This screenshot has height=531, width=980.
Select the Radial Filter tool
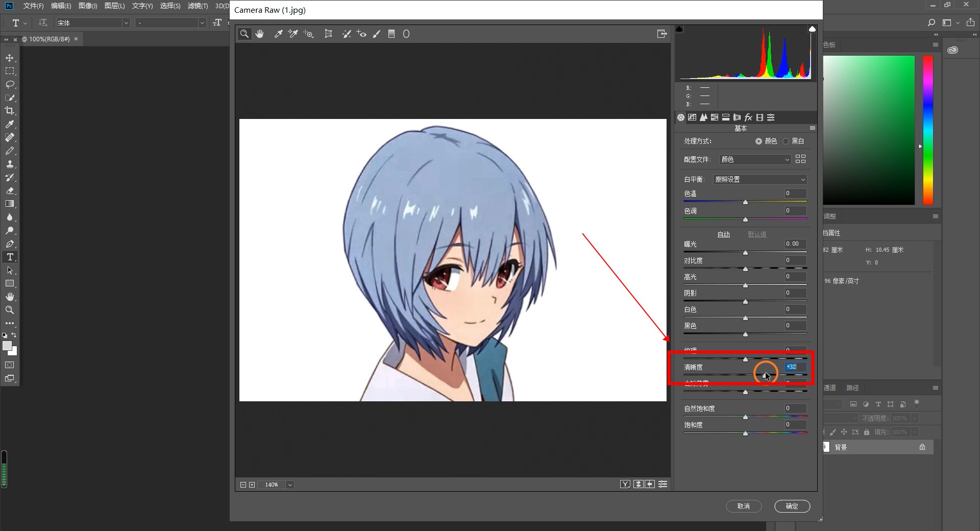tap(406, 34)
